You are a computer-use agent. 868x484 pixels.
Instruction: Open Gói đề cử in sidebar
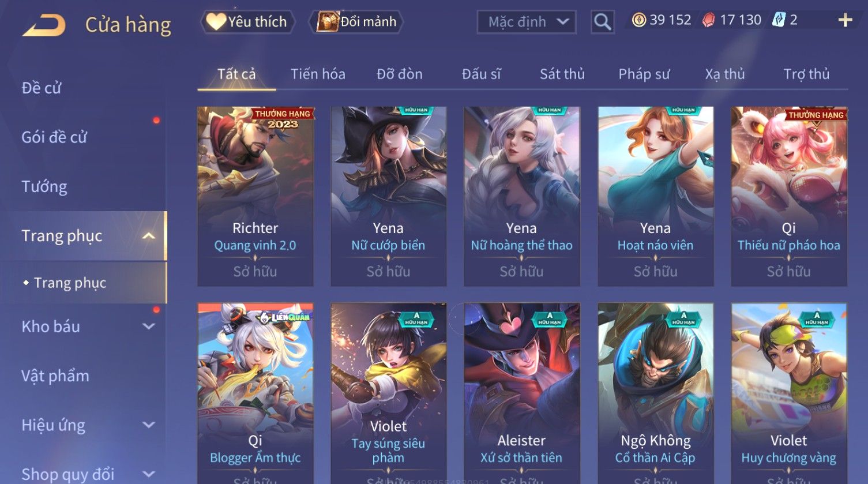tap(54, 137)
